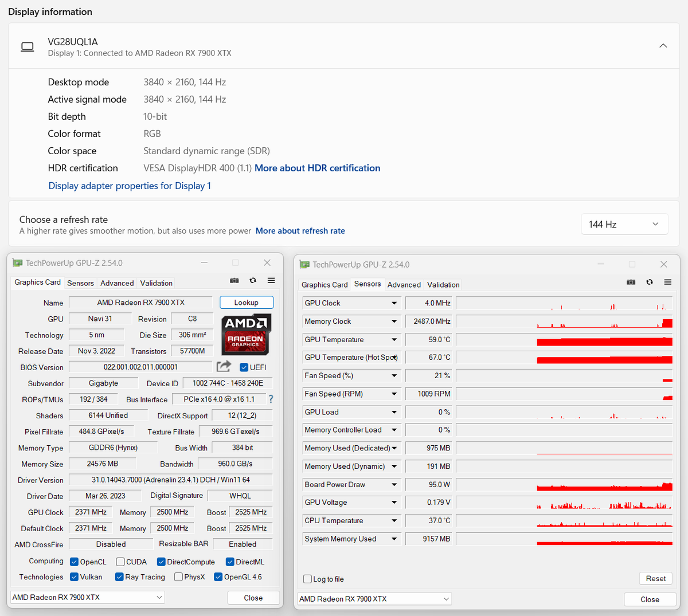
Task: Switch to Graphics Card tab in right window
Action: tap(325, 285)
